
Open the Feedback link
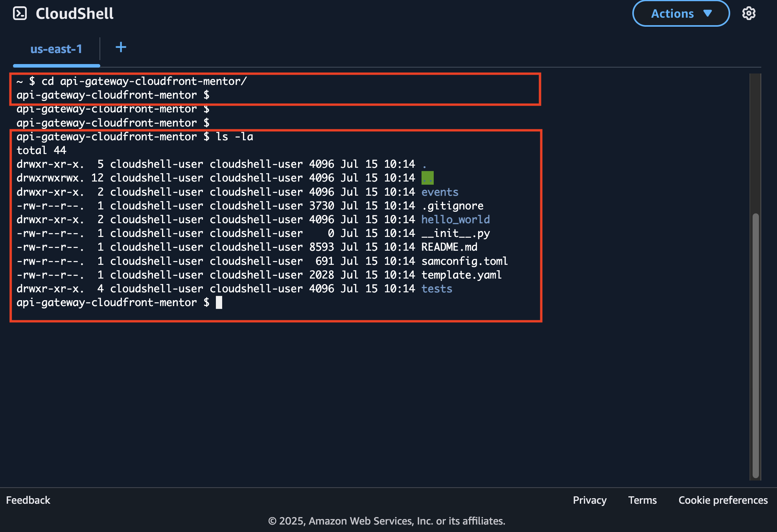tap(28, 500)
